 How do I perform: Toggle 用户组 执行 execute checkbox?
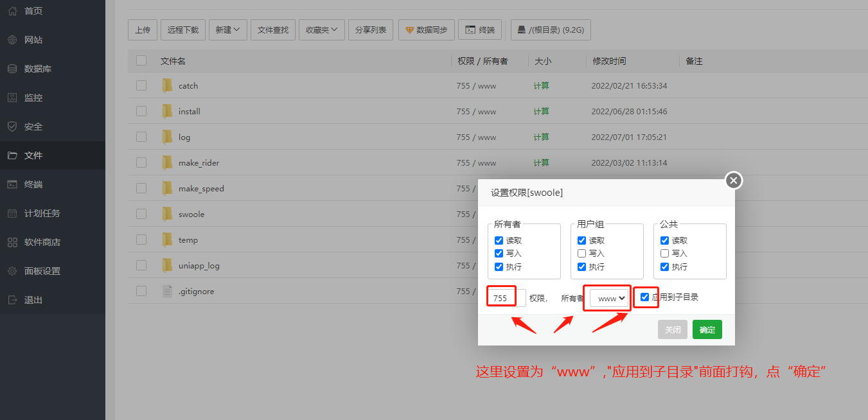click(x=581, y=267)
